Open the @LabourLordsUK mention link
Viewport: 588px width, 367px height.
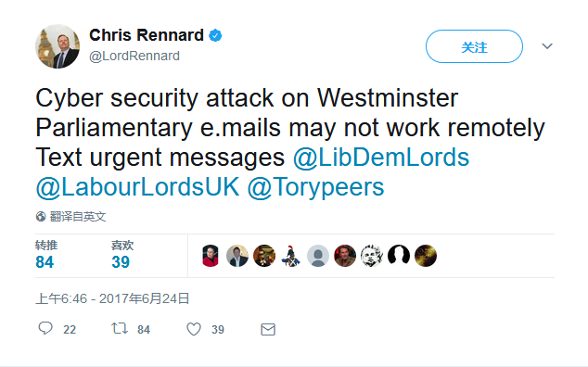tap(137, 186)
